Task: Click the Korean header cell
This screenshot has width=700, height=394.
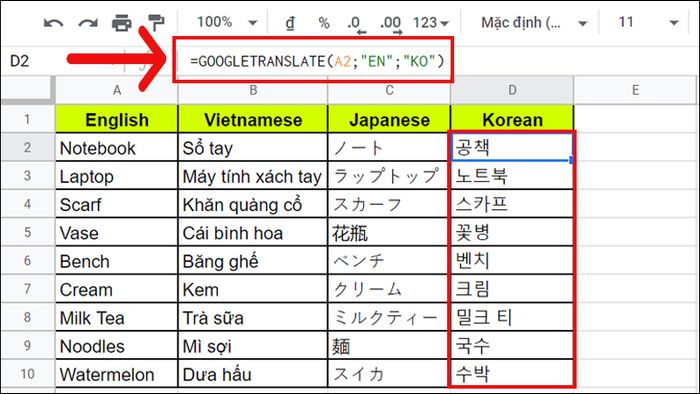Action: click(x=512, y=119)
